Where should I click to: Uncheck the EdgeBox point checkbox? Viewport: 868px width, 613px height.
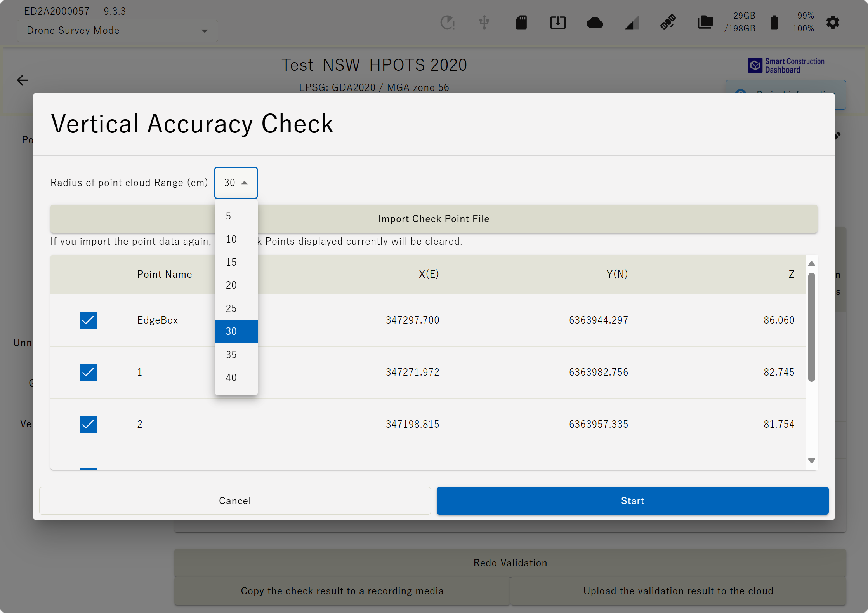point(88,320)
